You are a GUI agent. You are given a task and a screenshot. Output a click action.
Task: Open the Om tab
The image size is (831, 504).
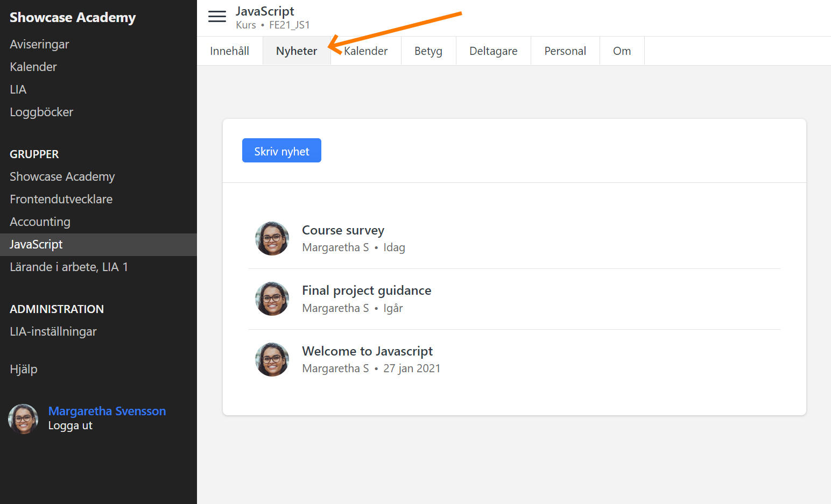(x=622, y=51)
